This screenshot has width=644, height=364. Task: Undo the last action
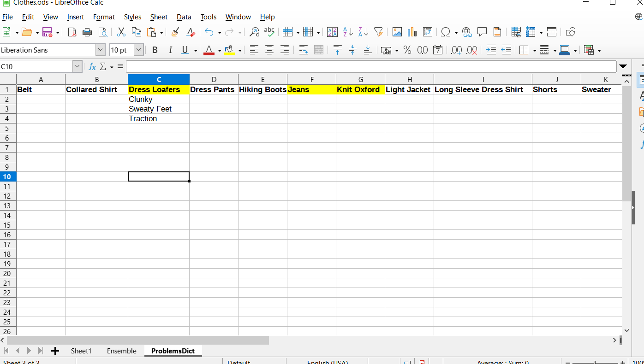click(209, 32)
